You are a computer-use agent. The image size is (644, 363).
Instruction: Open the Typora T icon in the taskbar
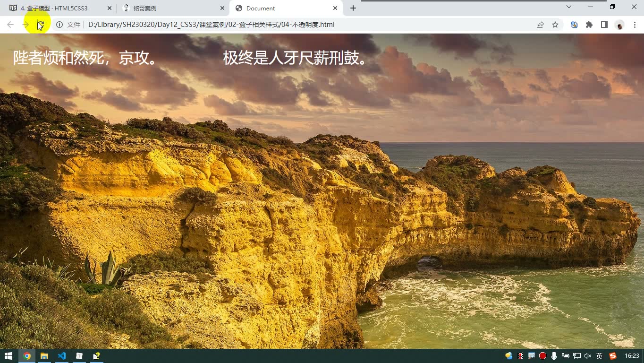tap(79, 356)
